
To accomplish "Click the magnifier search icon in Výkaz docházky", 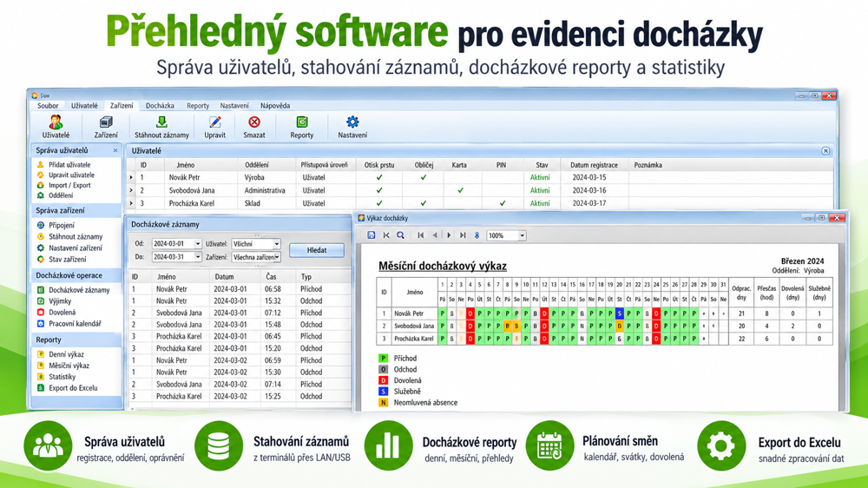I will click(x=400, y=235).
